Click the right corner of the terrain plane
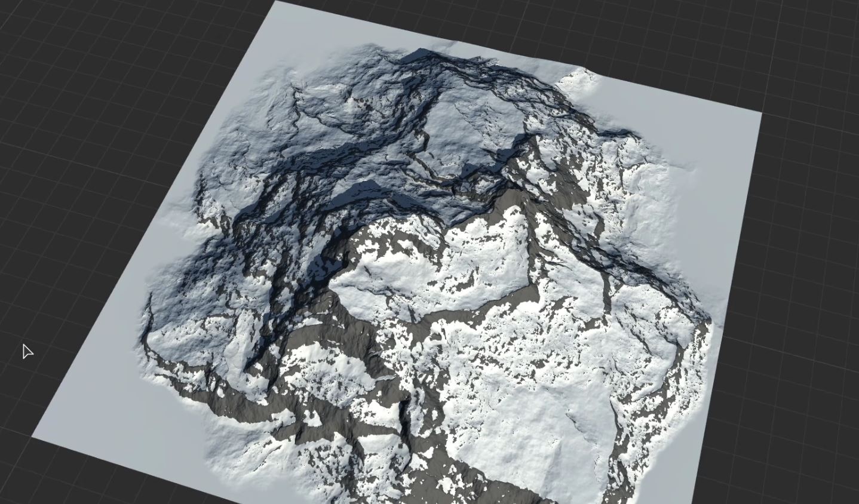This screenshot has height=504, width=859. click(x=760, y=113)
